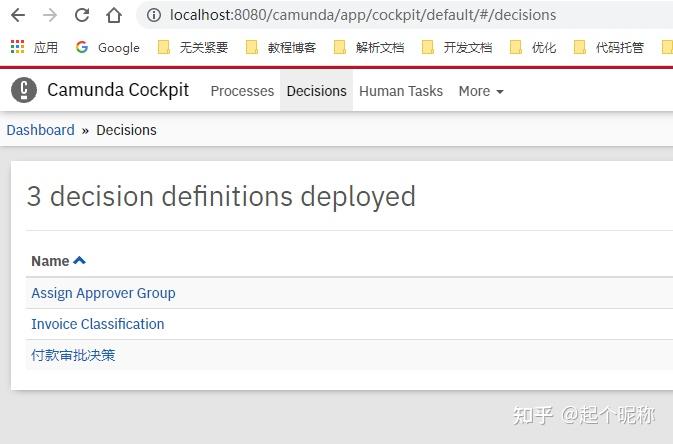Open the Google bookmark
Image resolution: width=673 pixels, height=444 pixels.
point(107,47)
